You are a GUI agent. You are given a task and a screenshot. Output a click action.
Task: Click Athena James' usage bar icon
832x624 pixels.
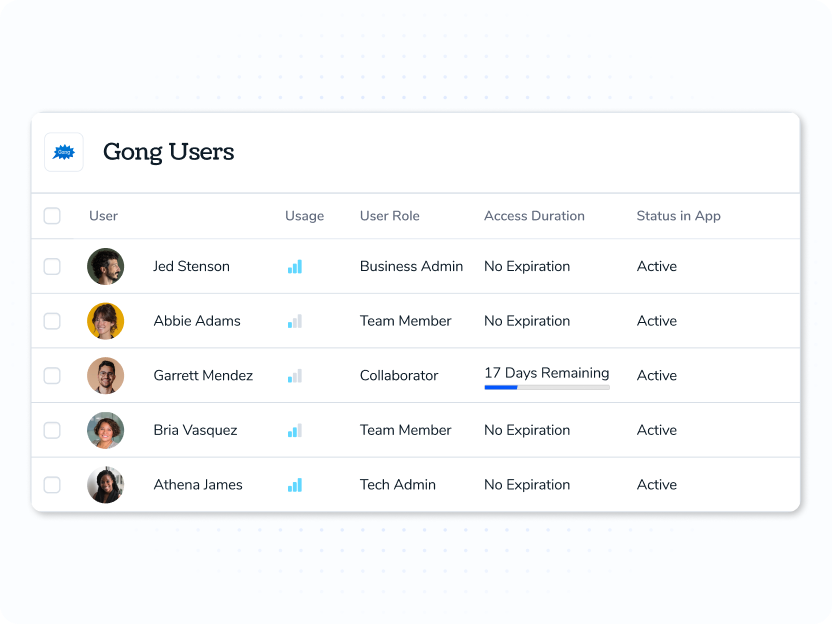pos(295,485)
